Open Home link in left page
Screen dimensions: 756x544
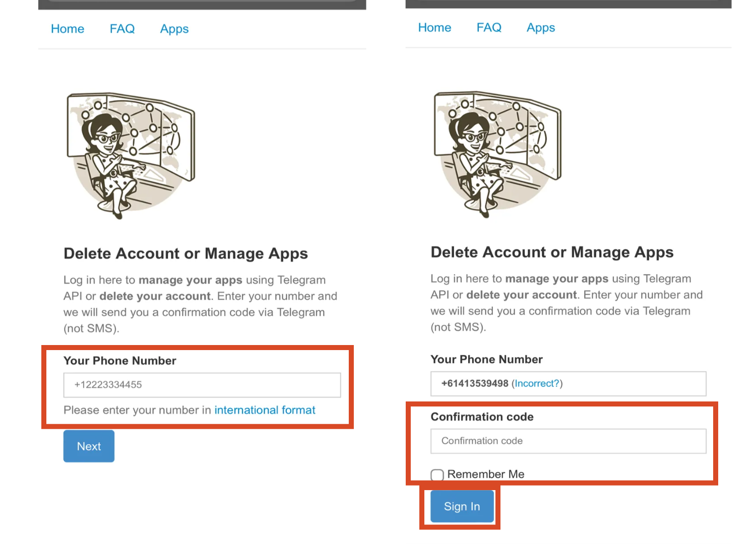click(x=68, y=29)
